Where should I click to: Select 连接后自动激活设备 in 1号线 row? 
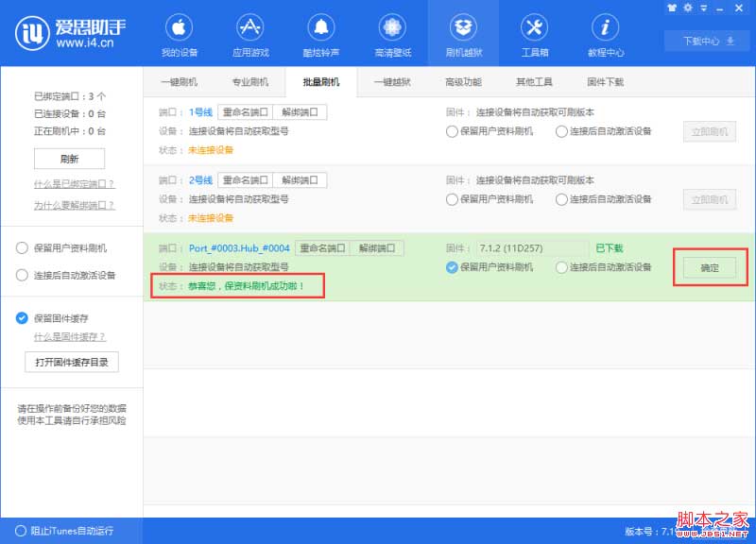(561, 131)
